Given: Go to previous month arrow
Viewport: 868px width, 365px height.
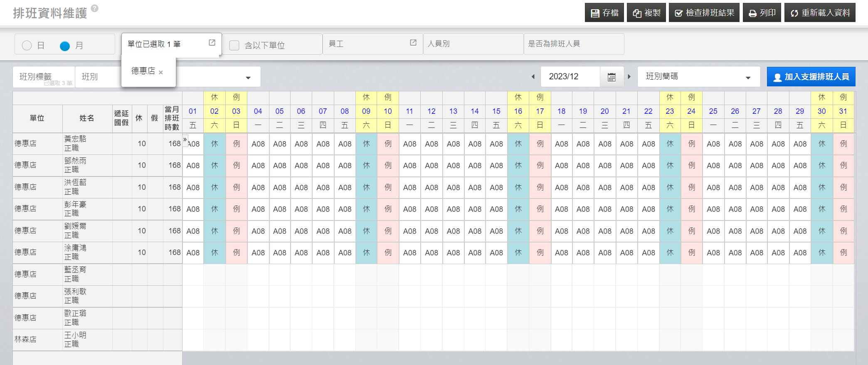Looking at the screenshot, I should click(x=533, y=77).
